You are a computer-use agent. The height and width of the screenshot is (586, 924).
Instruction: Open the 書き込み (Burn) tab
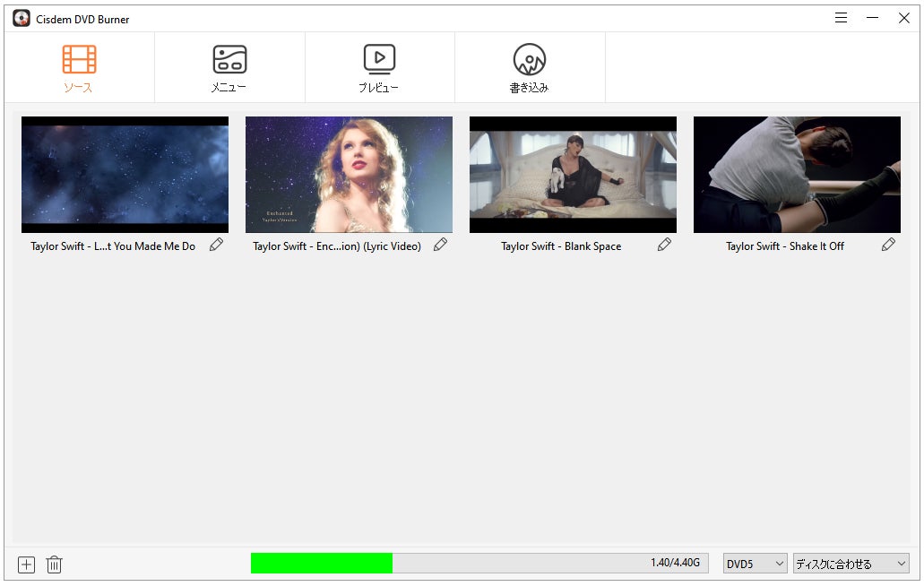pyautogui.click(x=529, y=68)
